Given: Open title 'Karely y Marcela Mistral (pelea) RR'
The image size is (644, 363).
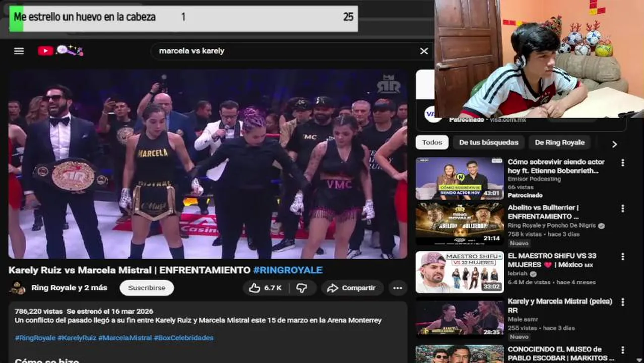Looking at the screenshot, I should [560, 306].
